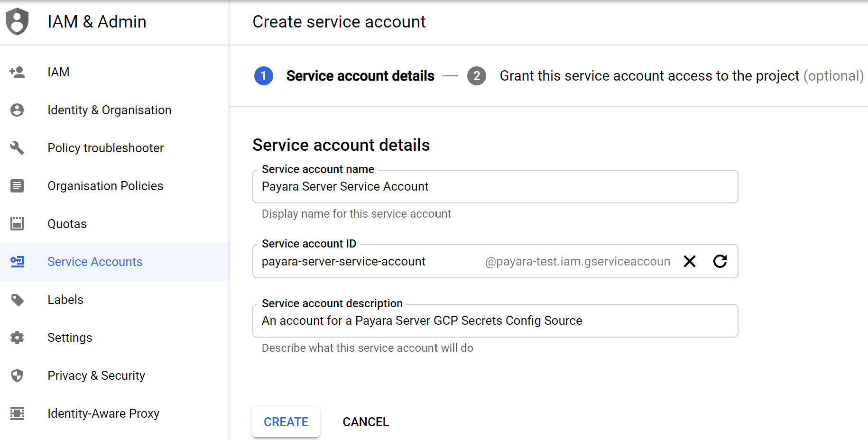
Task: Click the CREATE button
Action: tap(286, 422)
